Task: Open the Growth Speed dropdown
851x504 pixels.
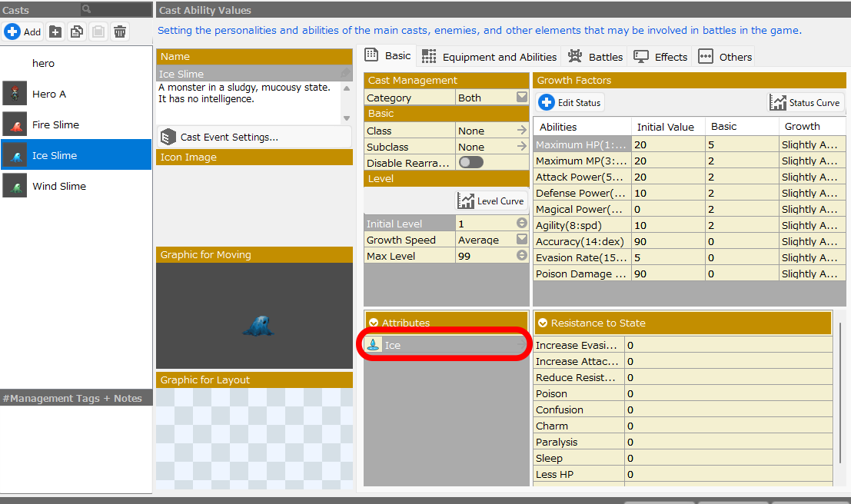Action: coord(522,240)
